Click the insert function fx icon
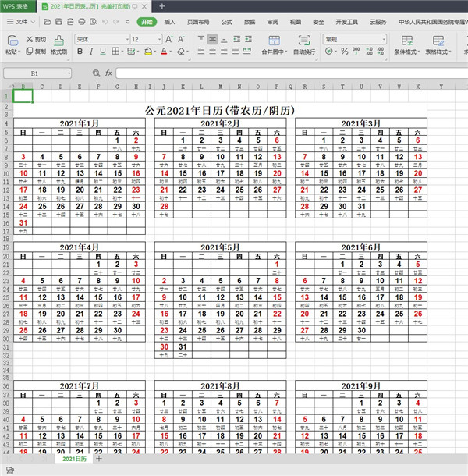 108,73
